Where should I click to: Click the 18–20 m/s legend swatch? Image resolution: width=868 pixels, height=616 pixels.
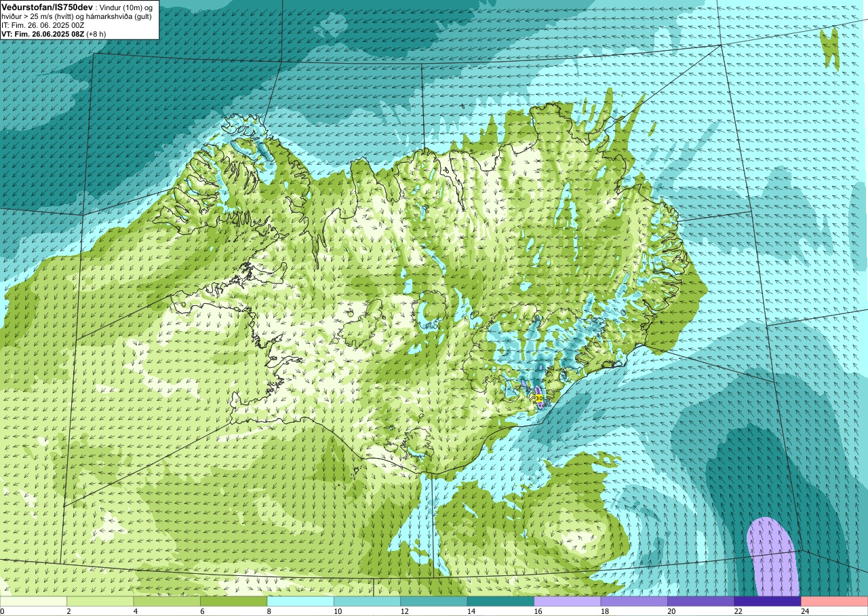coord(634,601)
